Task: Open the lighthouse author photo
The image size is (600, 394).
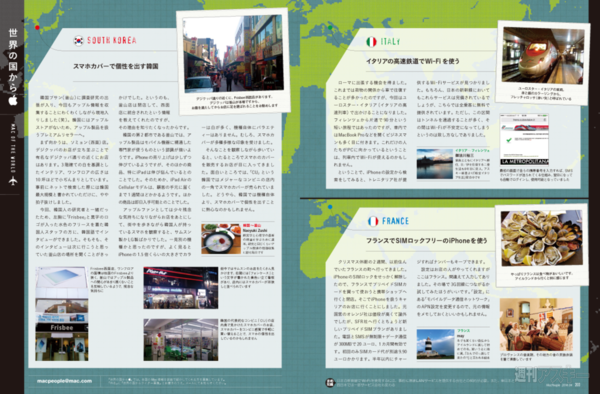Action: point(435,344)
